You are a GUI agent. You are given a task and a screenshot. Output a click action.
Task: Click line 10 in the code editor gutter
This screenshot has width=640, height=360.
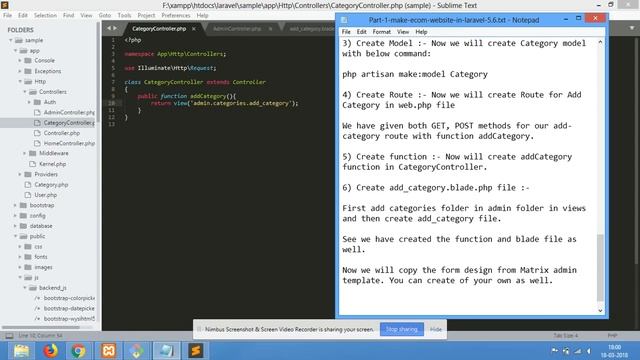tap(111, 103)
